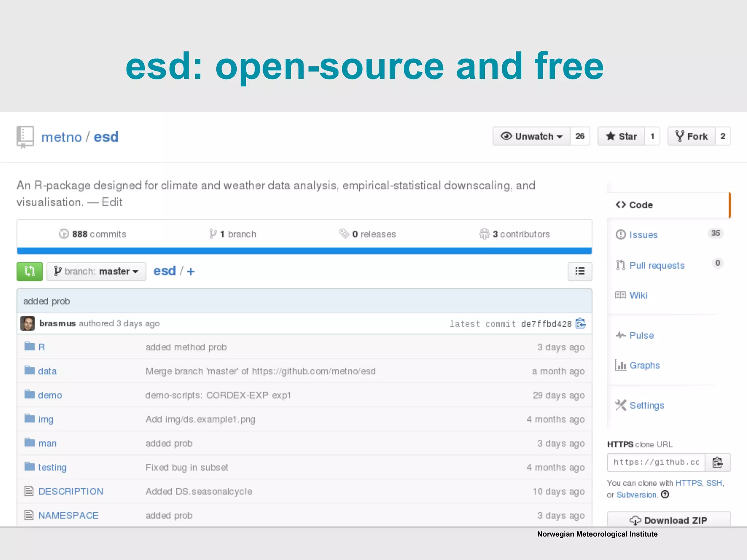Click the folder icon of the testing row
Image resolution: width=747 pixels, height=560 pixels.
(30, 466)
